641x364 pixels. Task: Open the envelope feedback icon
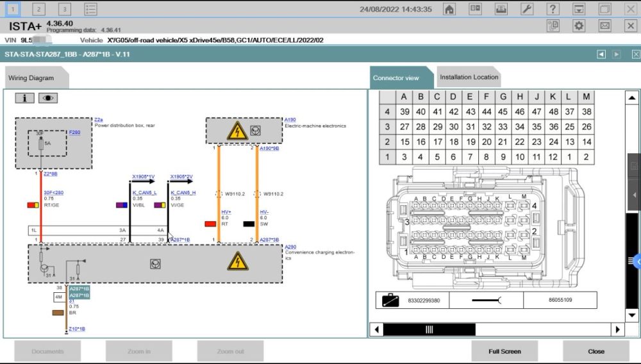(604, 26)
